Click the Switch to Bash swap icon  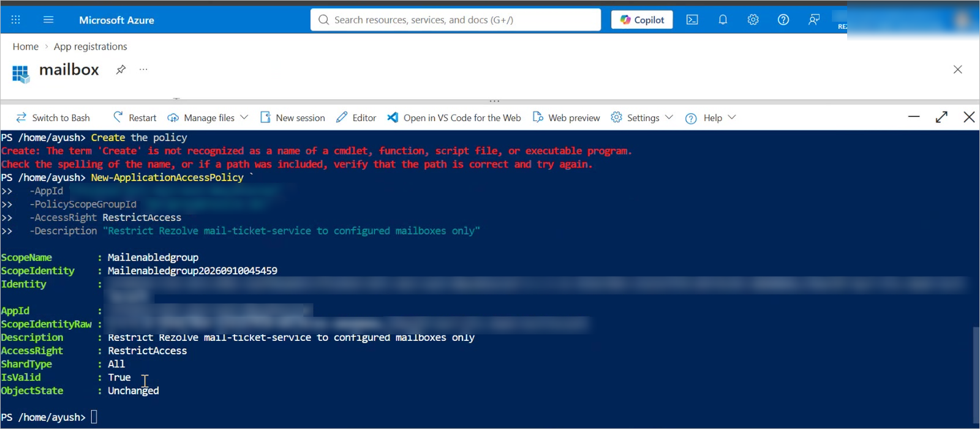click(21, 118)
